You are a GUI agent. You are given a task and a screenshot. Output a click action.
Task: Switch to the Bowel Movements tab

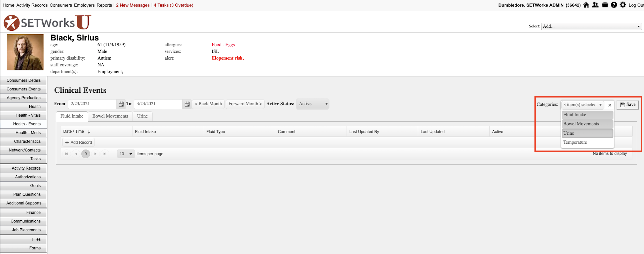click(110, 116)
